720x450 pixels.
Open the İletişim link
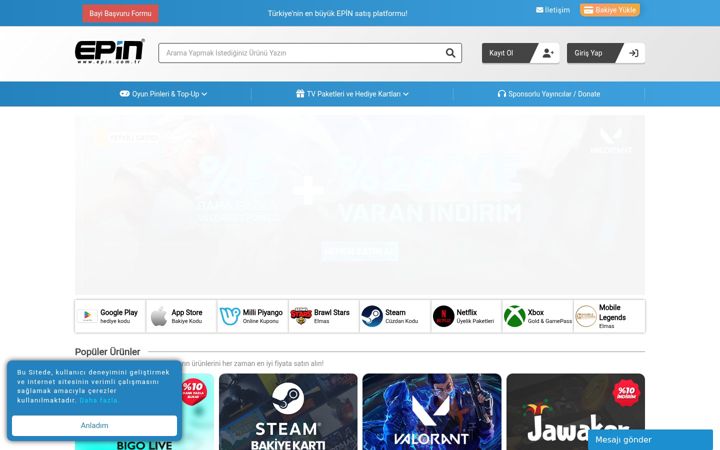point(553,10)
